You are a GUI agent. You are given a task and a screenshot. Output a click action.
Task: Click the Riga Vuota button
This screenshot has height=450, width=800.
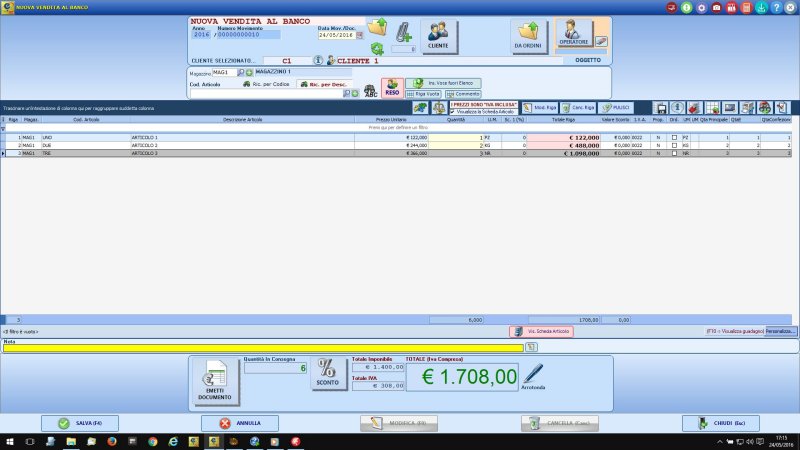pyautogui.click(x=423, y=94)
